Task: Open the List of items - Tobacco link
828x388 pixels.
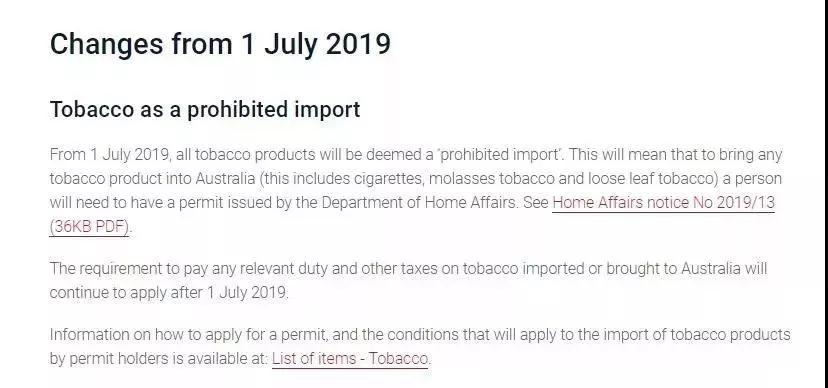Action: pyautogui.click(x=350, y=359)
